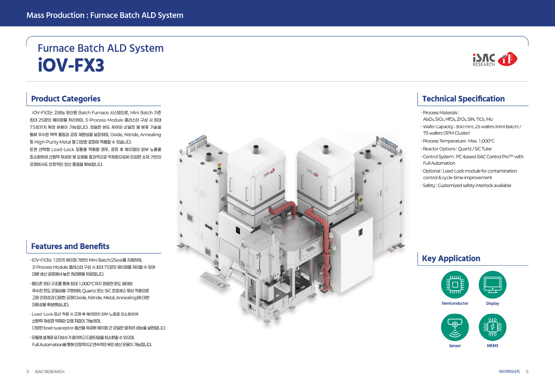This screenshot has height=392, width=555.
Task: Click the iOV-FX3 product title
Action: coord(71,65)
